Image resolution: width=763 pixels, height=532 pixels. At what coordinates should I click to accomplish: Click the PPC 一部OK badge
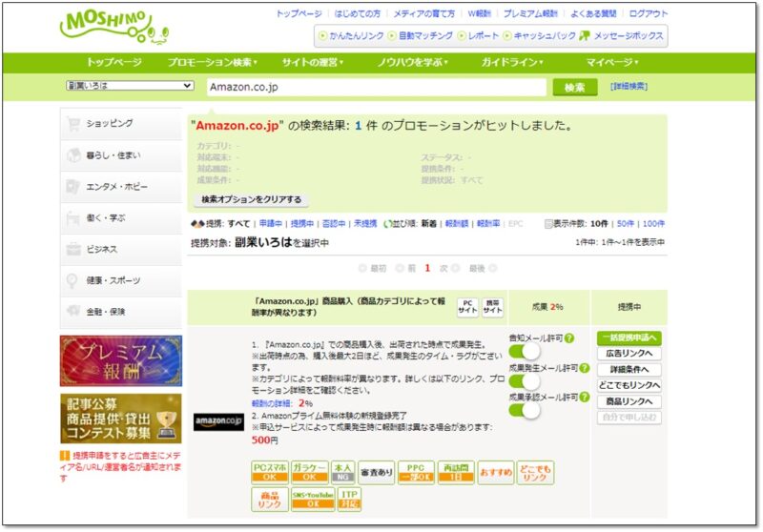pyautogui.click(x=416, y=472)
